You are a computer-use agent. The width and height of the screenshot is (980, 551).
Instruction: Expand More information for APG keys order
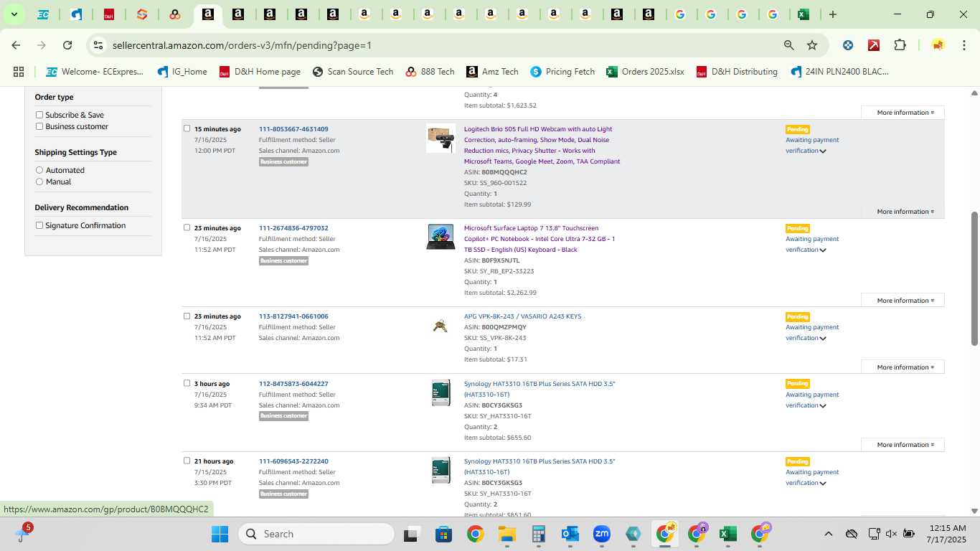point(903,367)
